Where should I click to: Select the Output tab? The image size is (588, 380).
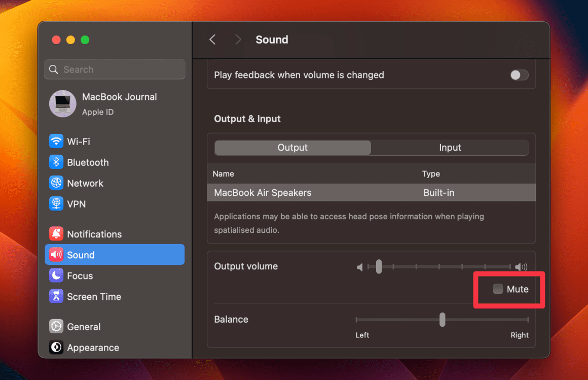292,148
